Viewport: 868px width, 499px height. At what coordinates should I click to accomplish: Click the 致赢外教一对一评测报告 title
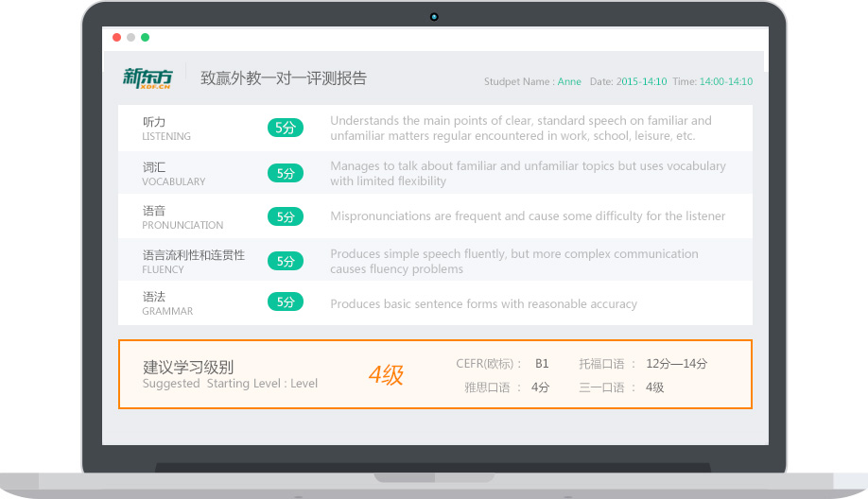(284, 78)
